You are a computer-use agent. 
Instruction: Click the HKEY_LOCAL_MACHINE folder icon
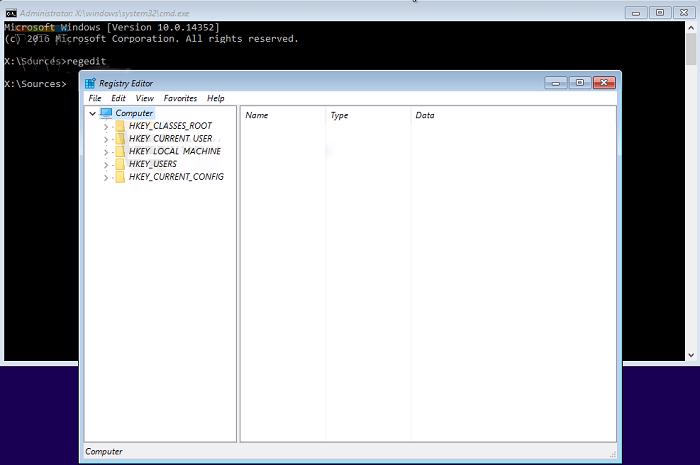120,152
